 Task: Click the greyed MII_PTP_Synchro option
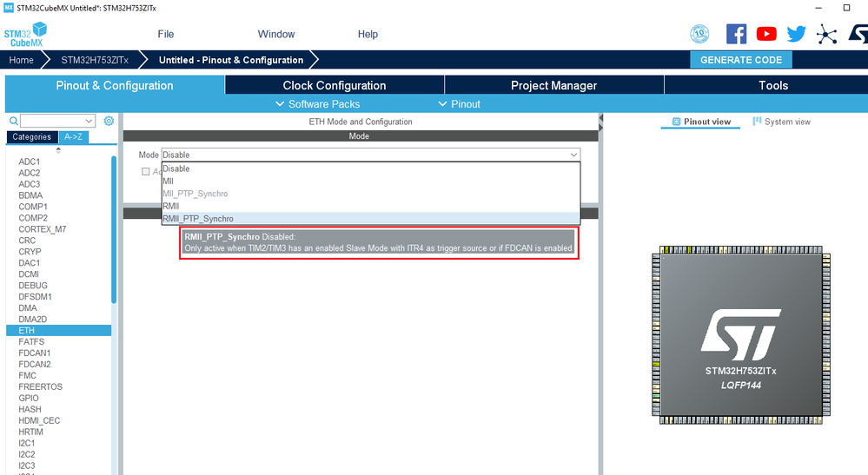pyautogui.click(x=371, y=194)
